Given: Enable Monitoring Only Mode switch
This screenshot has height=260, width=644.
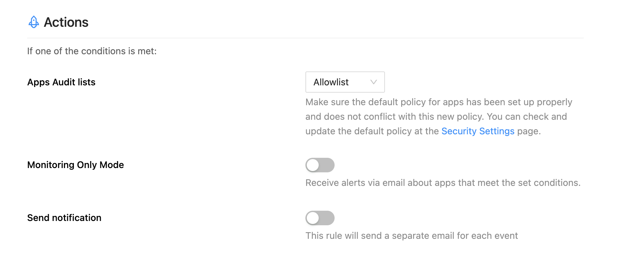Looking at the screenshot, I should pyautogui.click(x=320, y=165).
